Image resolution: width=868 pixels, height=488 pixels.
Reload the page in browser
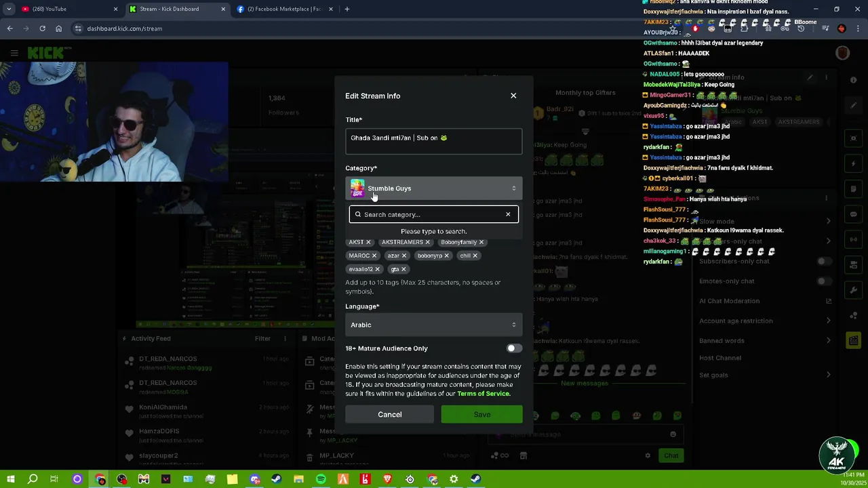42,28
